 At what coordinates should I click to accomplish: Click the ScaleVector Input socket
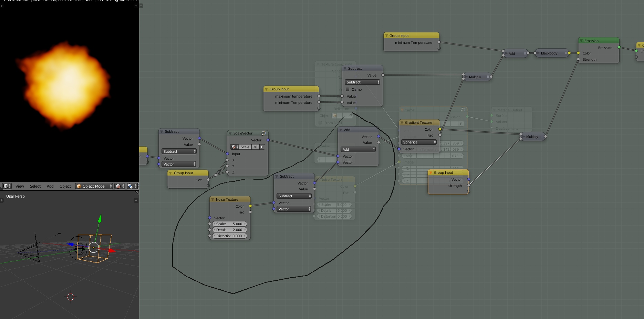pos(227,154)
